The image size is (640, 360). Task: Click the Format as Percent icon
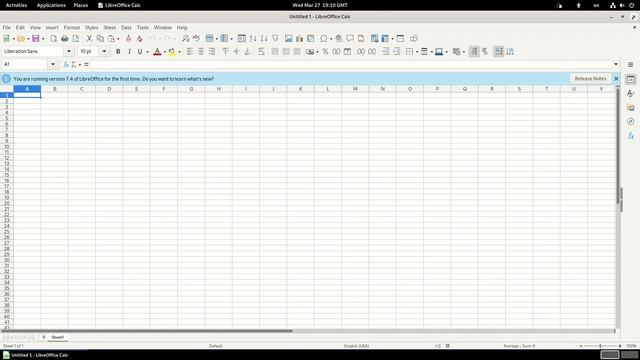pos(325,51)
